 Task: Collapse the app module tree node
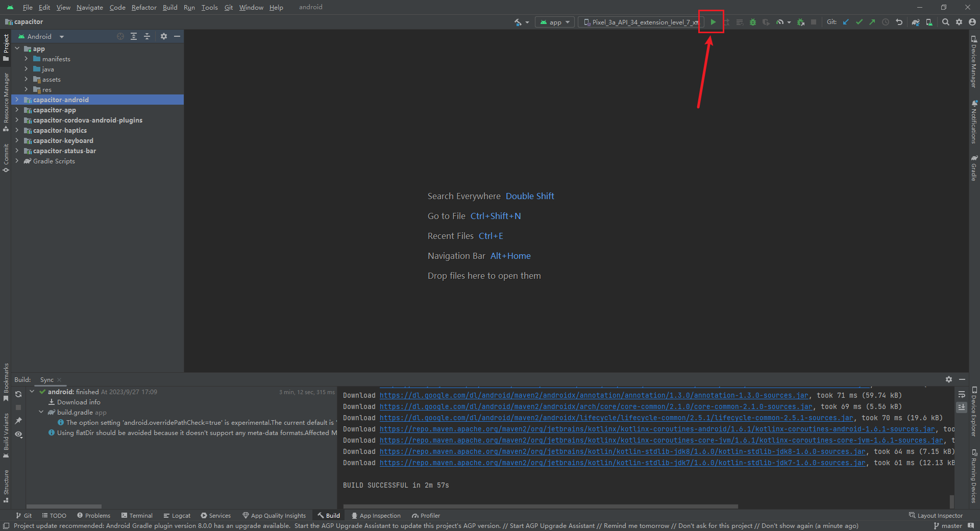(17, 49)
